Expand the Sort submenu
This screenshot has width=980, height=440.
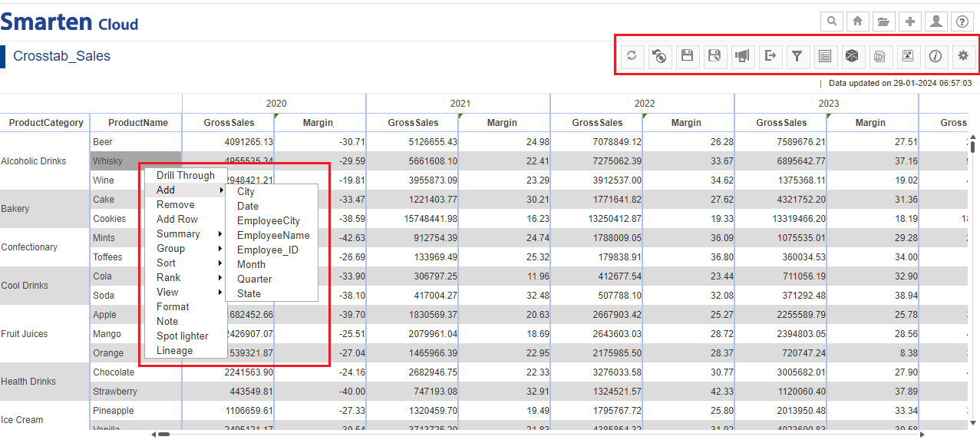point(186,263)
